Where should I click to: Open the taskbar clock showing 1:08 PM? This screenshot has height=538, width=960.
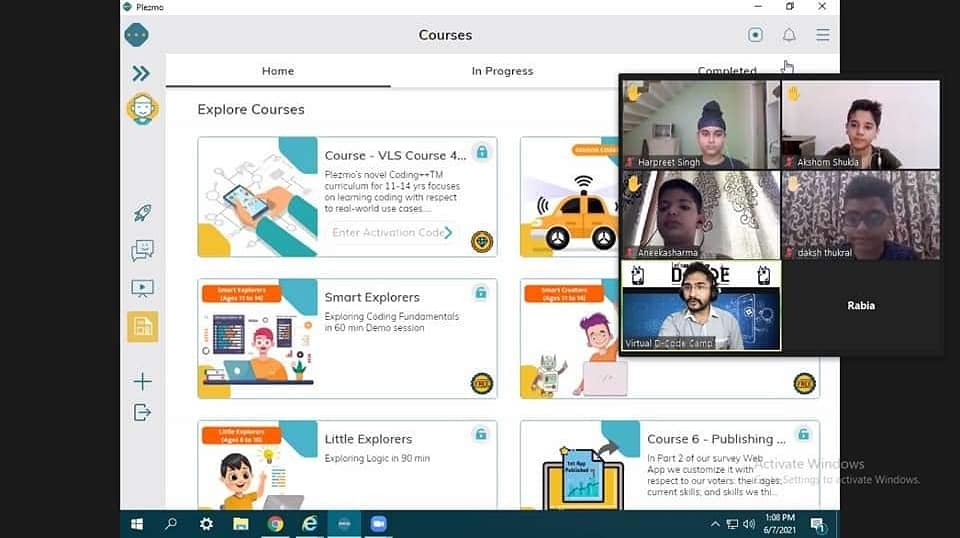pyautogui.click(x=779, y=524)
